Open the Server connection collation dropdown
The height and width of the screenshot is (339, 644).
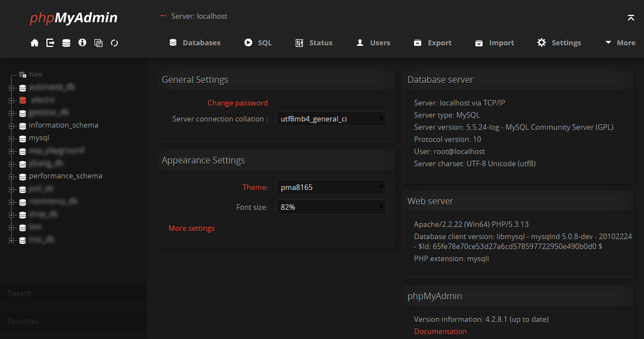[x=332, y=119]
